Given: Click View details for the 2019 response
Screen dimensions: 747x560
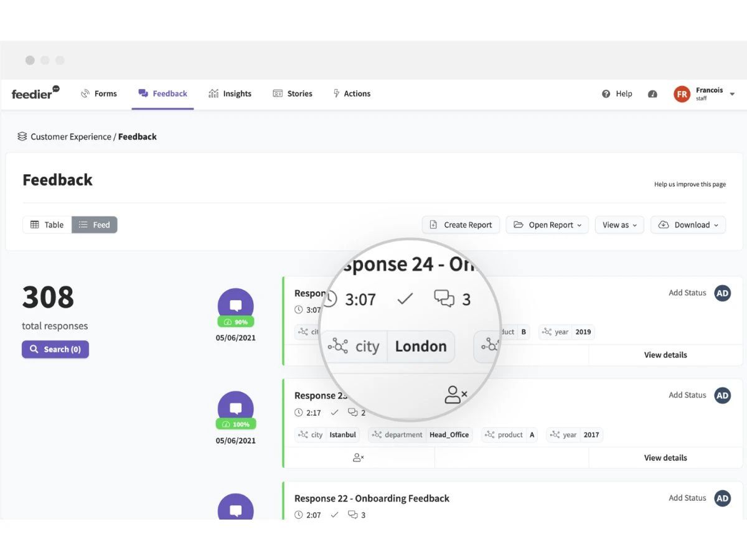Looking at the screenshot, I should coord(665,355).
